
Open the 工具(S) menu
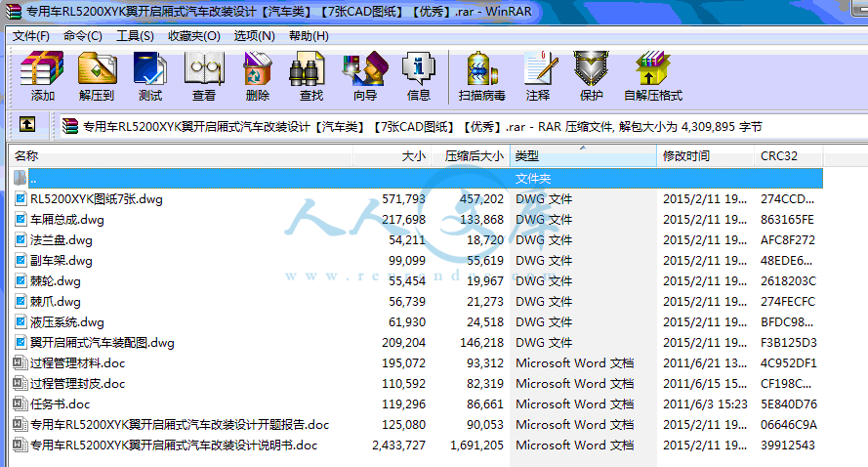pyautogui.click(x=135, y=36)
